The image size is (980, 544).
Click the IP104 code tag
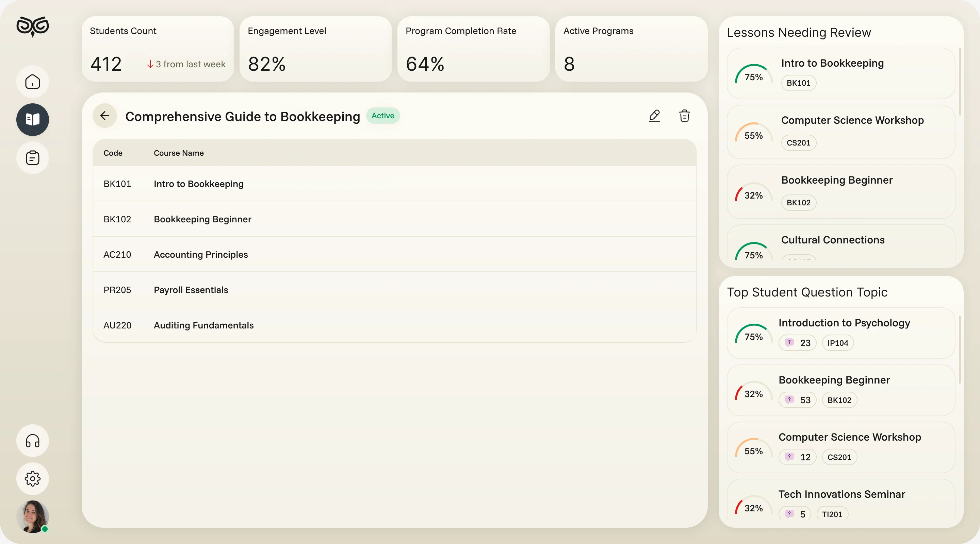[838, 343]
